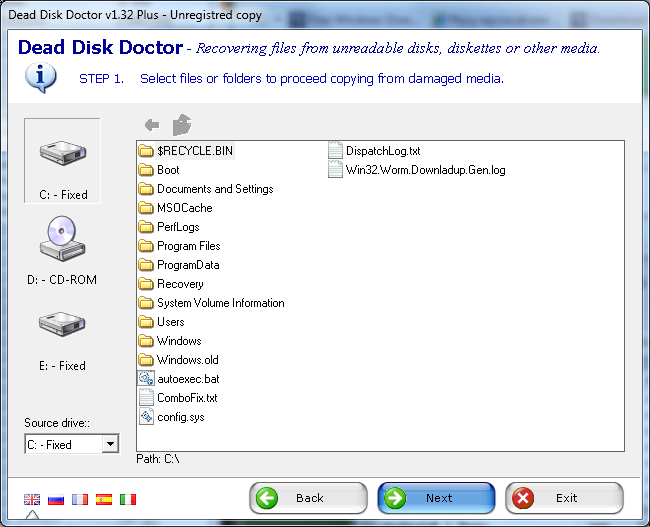Switch language to Italian flag
The width and height of the screenshot is (650, 527).
coord(128,499)
